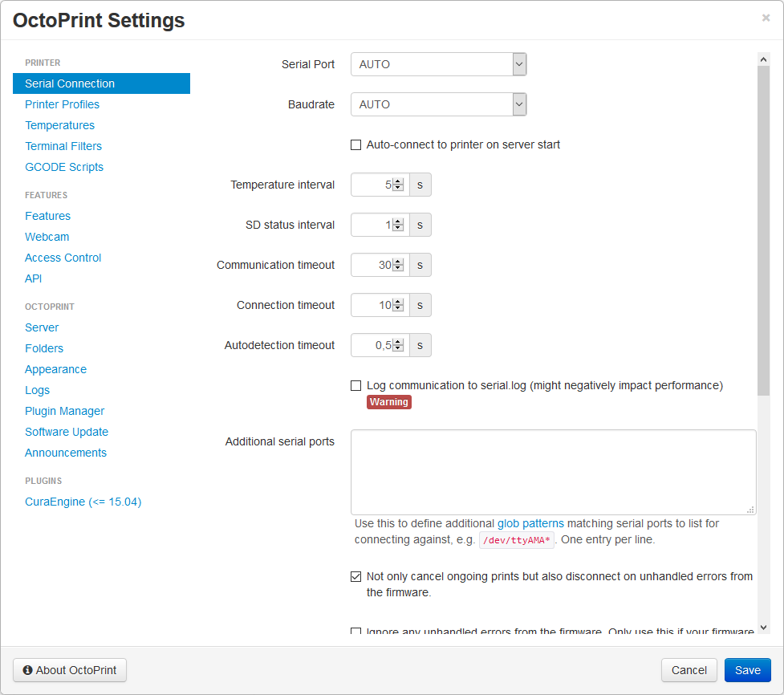Image resolution: width=784 pixels, height=695 pixels.
Task: Click the red Warning badge
Action: point(388,402)
